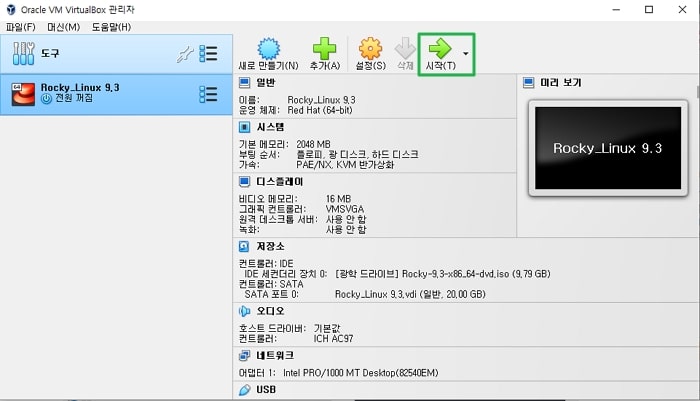Open the 도구 row list menu icon
This screenshot has height=401, width=700.
pos(208,54)
